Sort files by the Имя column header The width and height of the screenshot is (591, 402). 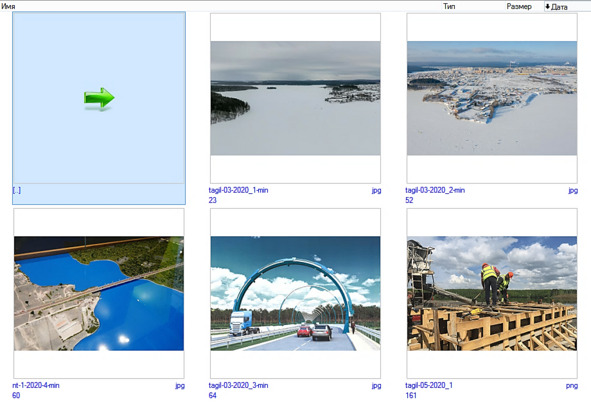[8, 6]
